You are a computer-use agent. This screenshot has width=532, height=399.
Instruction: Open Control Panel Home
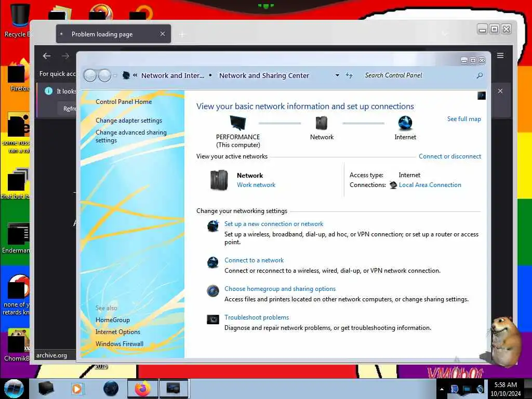tap(124, 101)
